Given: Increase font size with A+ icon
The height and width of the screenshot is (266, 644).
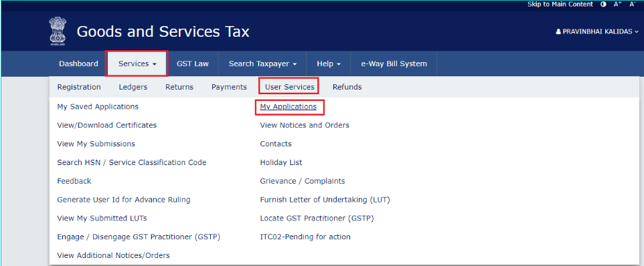Looking at the screenshot, I should pos(617,4).
